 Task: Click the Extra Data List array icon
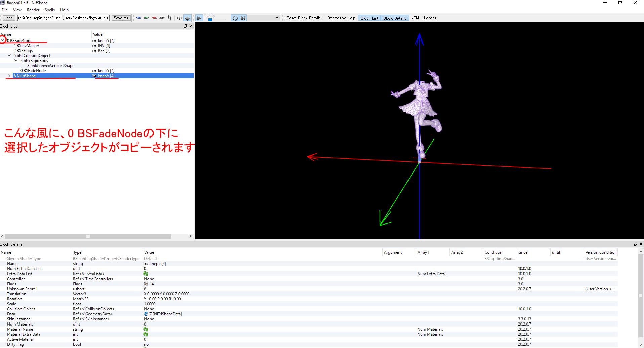pos(146,274)
